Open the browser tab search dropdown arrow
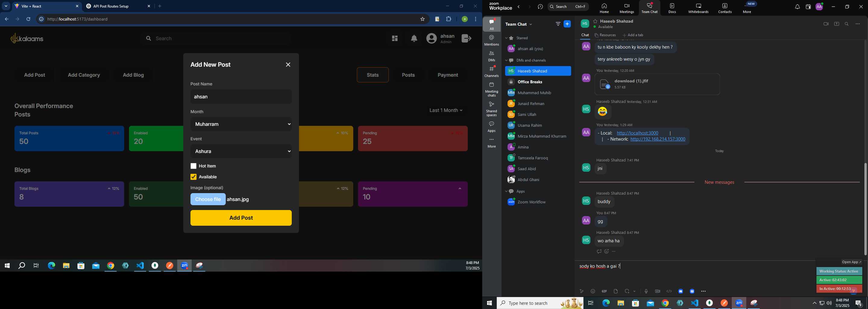 (6, 6)
